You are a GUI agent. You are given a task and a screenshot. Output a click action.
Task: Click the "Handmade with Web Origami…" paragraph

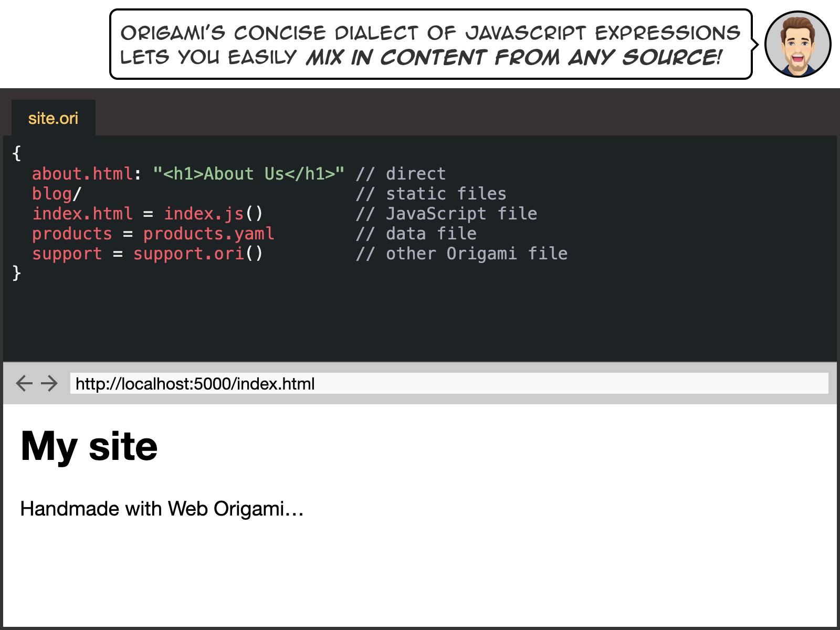click(162, 509)
